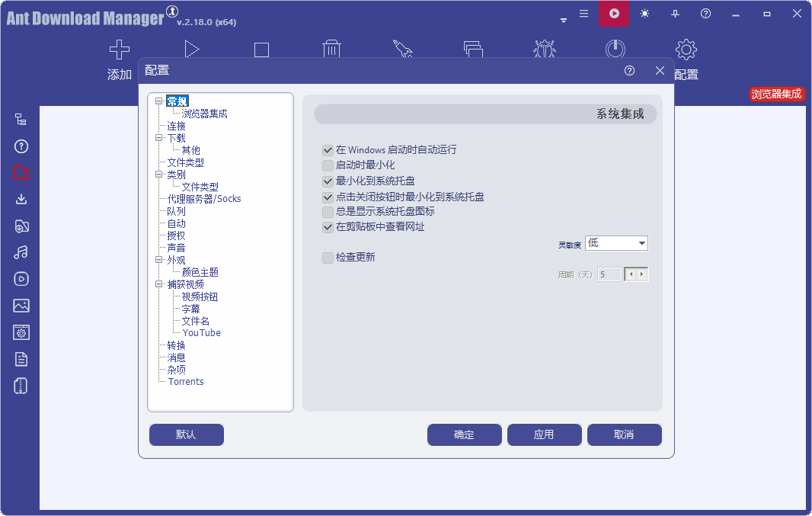Viewport: 812px width, 516px height.
Task: Click the category tree icon in left sidebar
Action: tap(21, 120)
